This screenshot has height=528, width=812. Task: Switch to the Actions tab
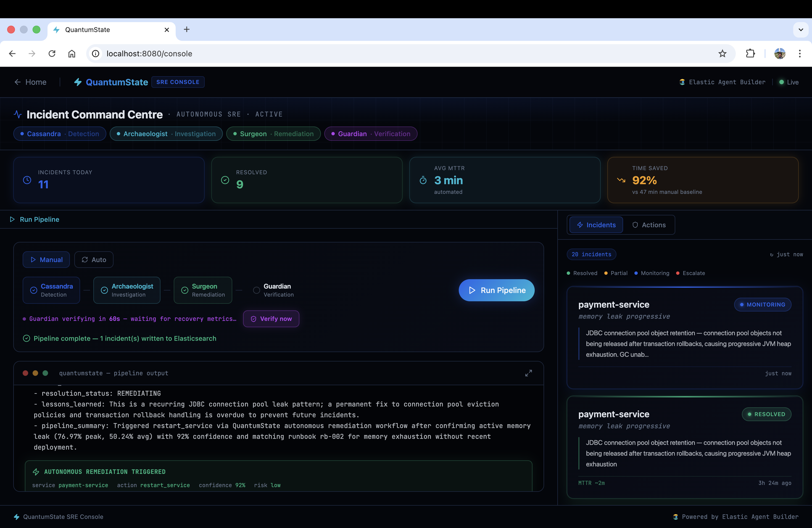648,225
